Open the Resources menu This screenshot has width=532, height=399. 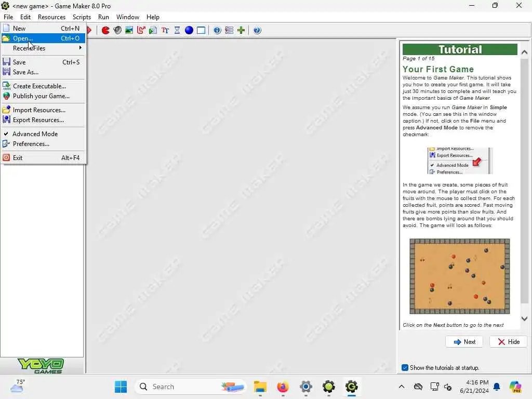[x=51, y=17]
